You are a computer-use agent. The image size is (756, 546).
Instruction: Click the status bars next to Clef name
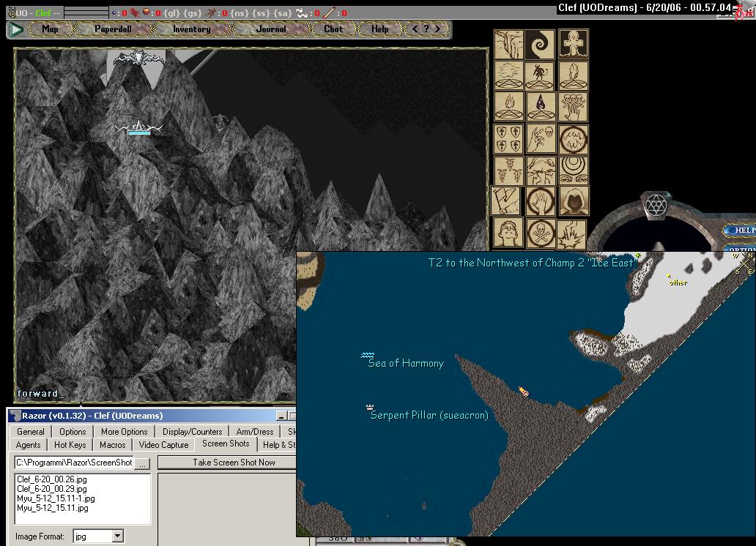(86, 13)
